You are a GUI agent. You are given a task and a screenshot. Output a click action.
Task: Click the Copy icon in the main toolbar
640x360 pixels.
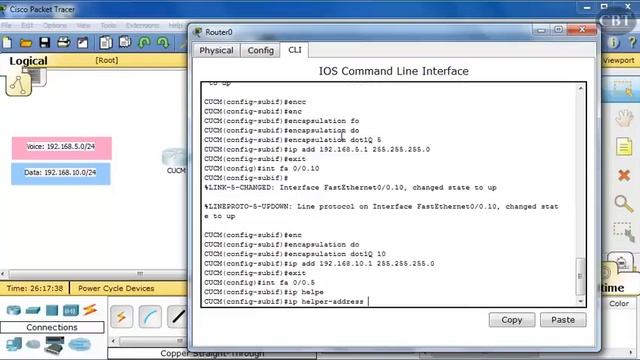click(106, 42)
